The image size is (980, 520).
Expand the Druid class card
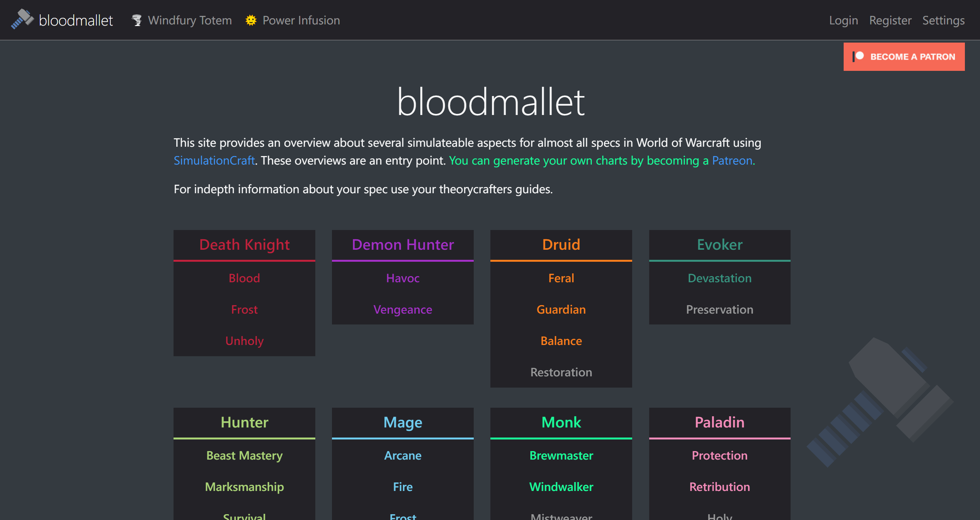[x=560, y=245]
